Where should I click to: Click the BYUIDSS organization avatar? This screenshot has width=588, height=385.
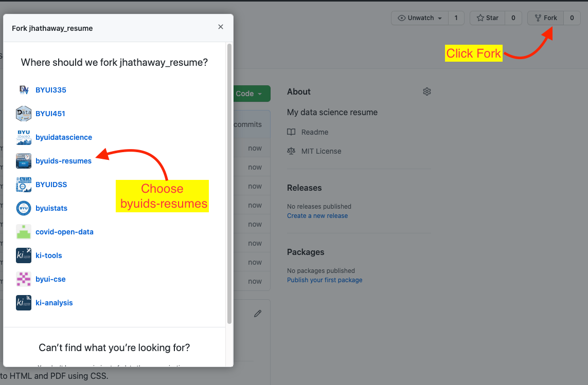24,185
